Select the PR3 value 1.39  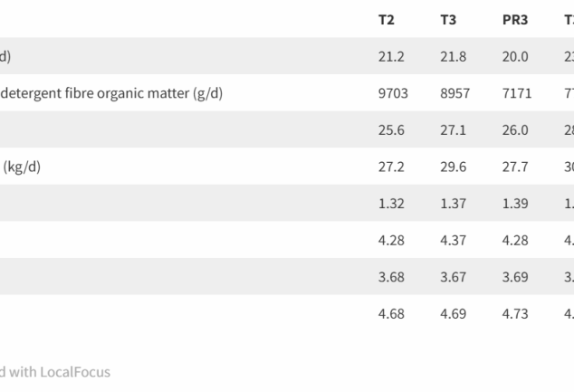(515, 204)
